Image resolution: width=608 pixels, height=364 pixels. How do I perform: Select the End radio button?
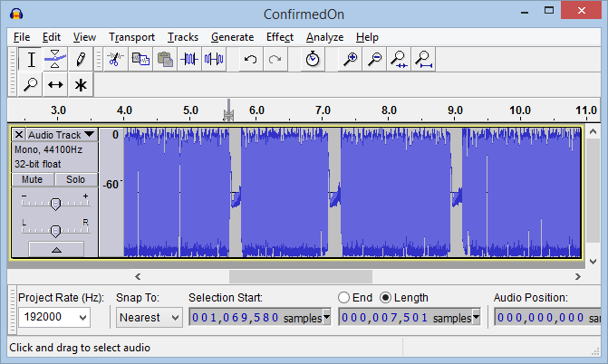[343, 298]
